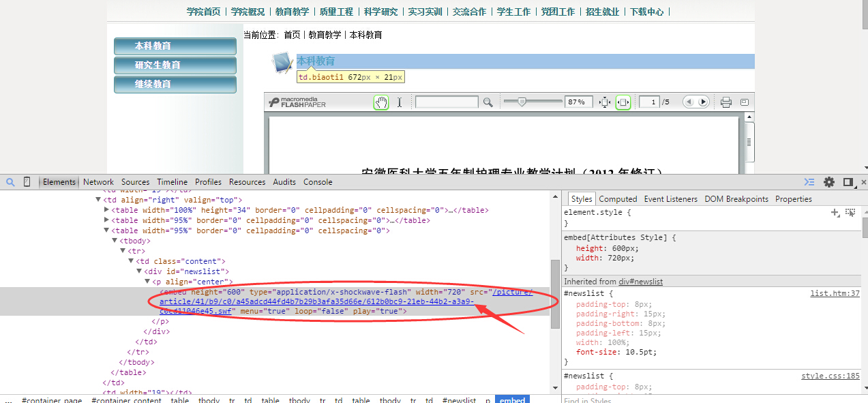Select the FlashPaper hand pan tool
This screenshot has height=403, width=868.
[x=381, y=102]
